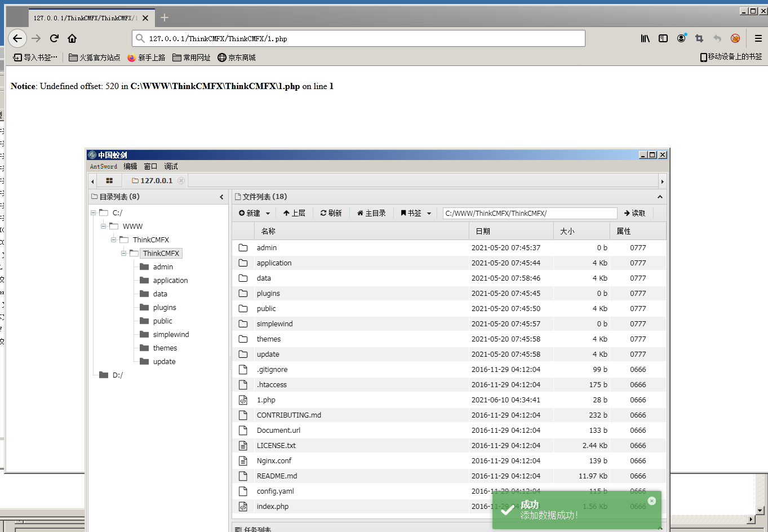Viewport: 768px width, 532px height.
Task: Select the themes folder in tree
Action: (165, 348)
